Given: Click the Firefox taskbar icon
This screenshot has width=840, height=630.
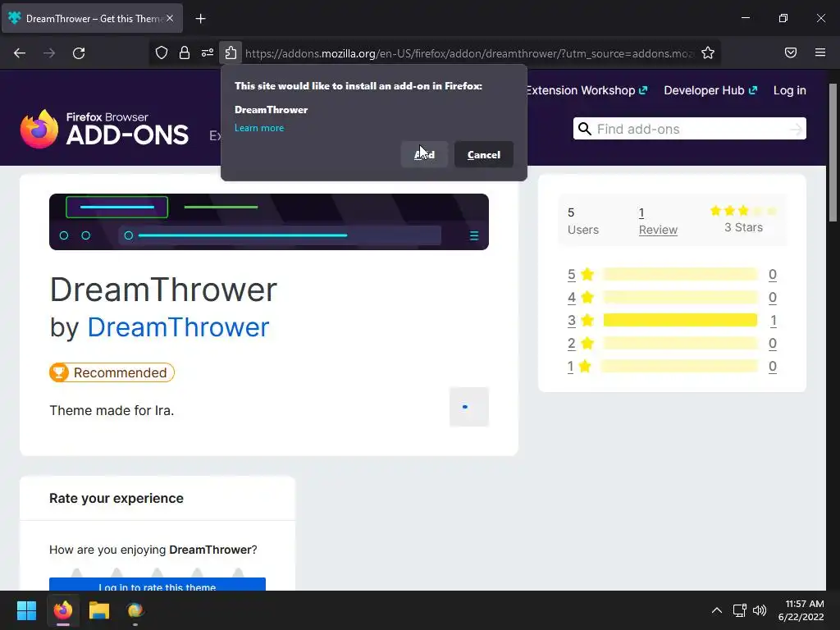Looking at the screenshot, I should [x=63, y=610].
